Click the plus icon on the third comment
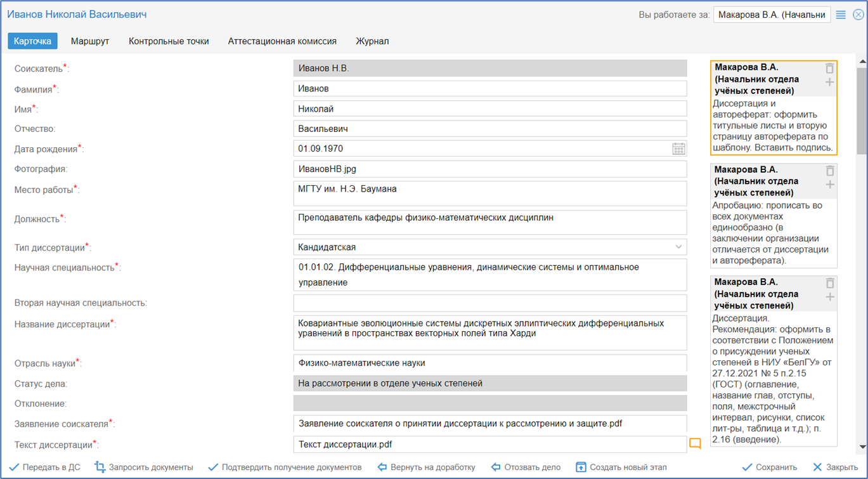Screen dimensions: 868x479 click(x=829, y=298)
